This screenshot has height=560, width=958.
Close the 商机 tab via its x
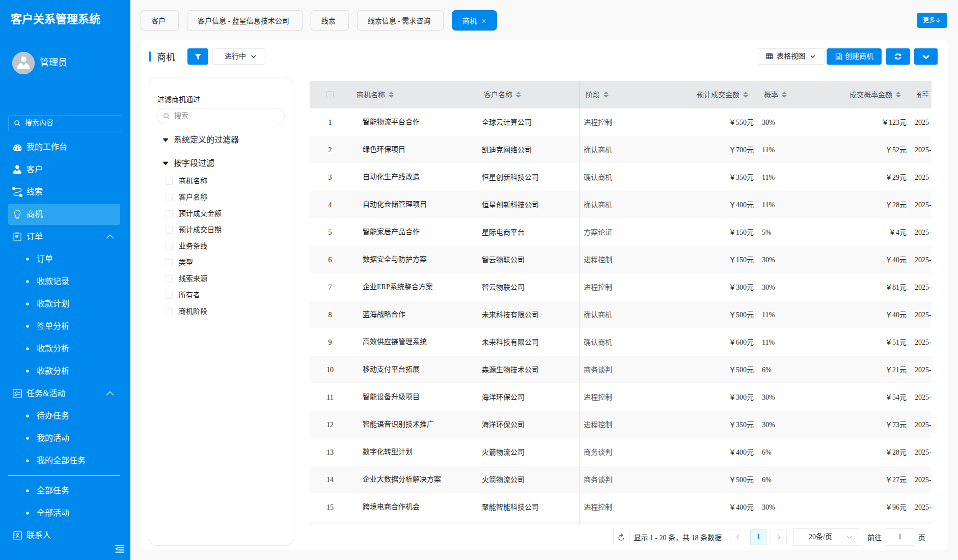coord(484,21)
